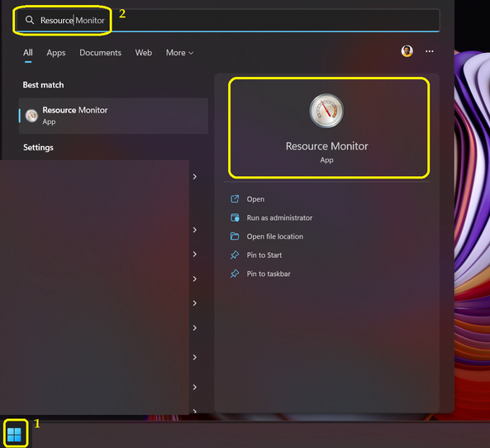Open the user profile avatar
The height and width of the screenshot is (448, 490).
407,51
